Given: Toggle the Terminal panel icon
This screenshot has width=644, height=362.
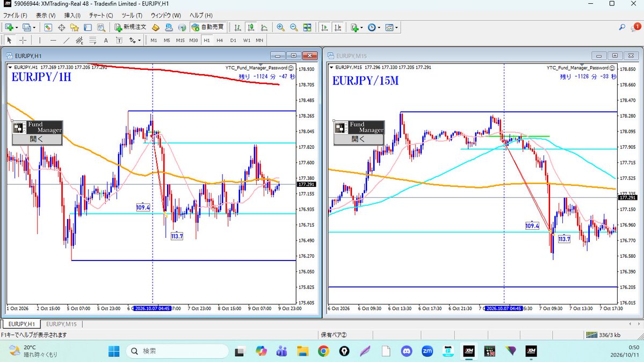Looking at the screenshot, I should 88,27.
